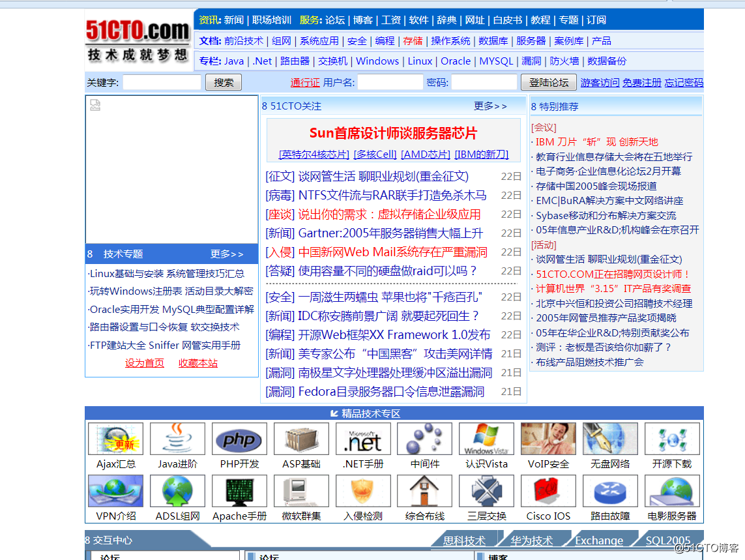Open article 中国新网Web Mail系统存在严重漏洞

click(393, 252)
